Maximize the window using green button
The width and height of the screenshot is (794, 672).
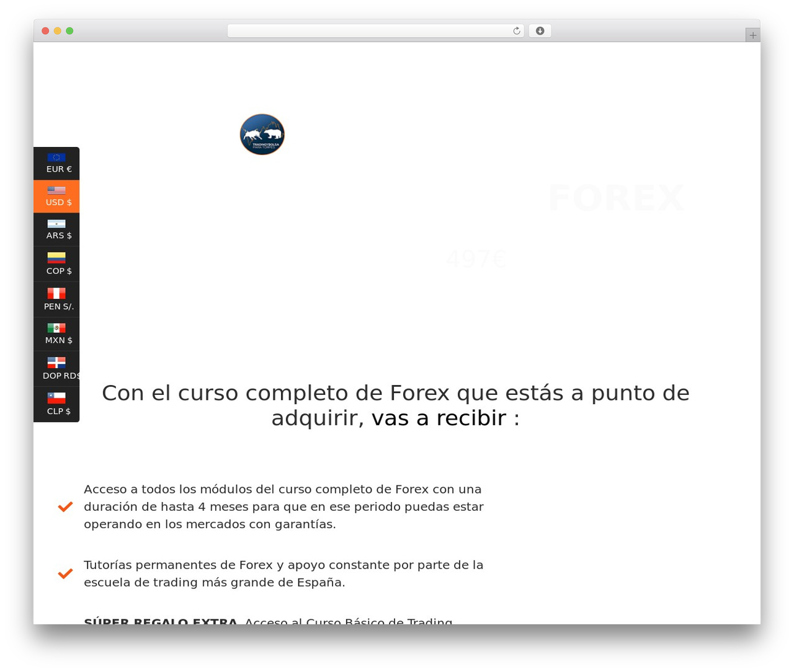click(69, 31)
